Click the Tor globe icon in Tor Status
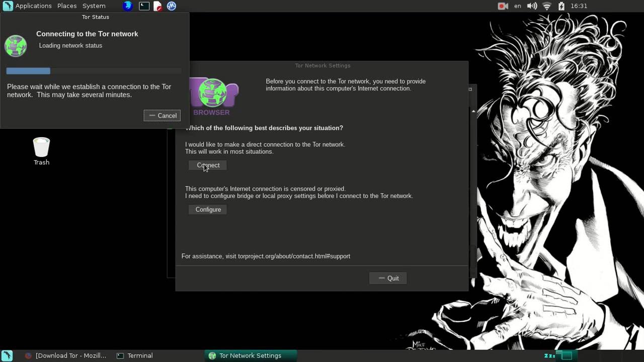This screenshot has width=644, height=362. 16,46
